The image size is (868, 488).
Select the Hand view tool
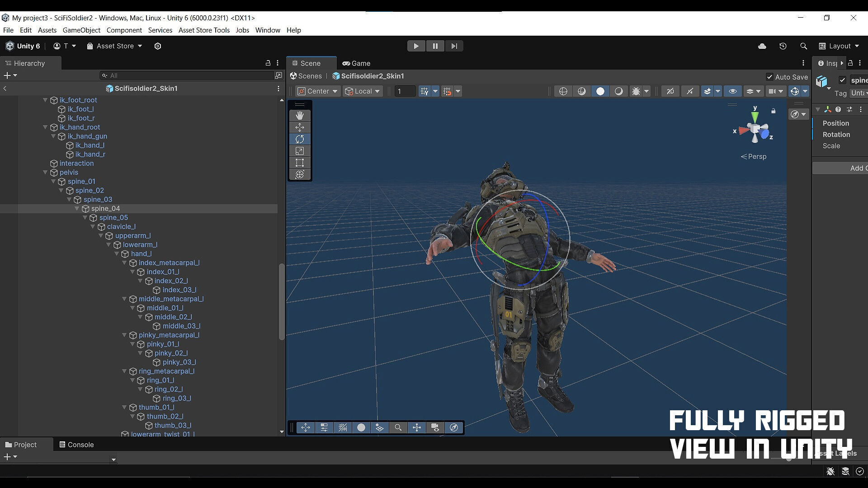[x=300, y=116]
